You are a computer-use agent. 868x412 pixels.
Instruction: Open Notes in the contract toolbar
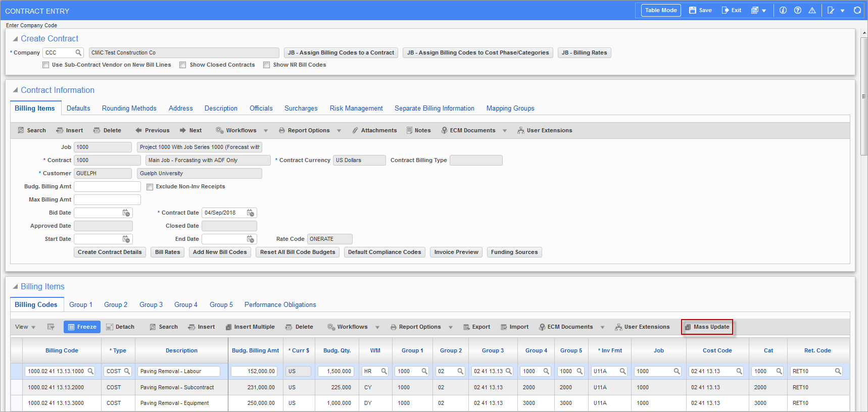(418, 130)
